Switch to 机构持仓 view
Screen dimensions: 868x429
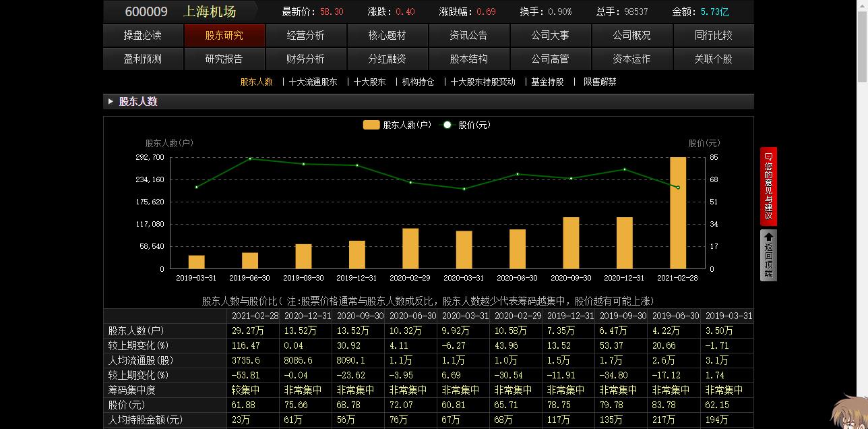pos(418,81)
